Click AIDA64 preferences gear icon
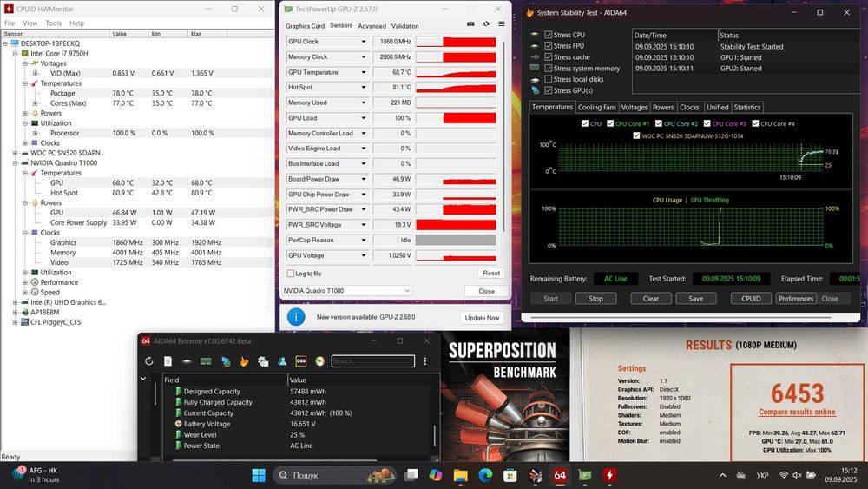868x489 pixels. [263, 361]
